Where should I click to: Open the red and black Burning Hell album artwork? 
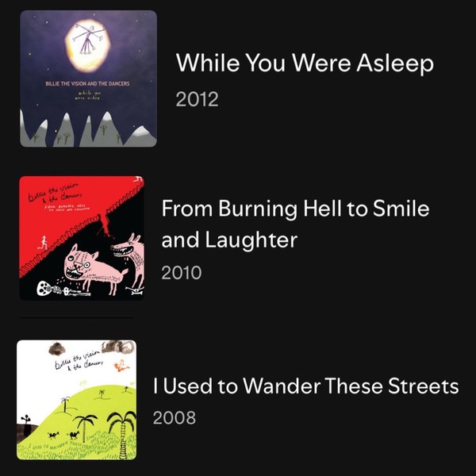pyautogui.click(x=82, y=238)
